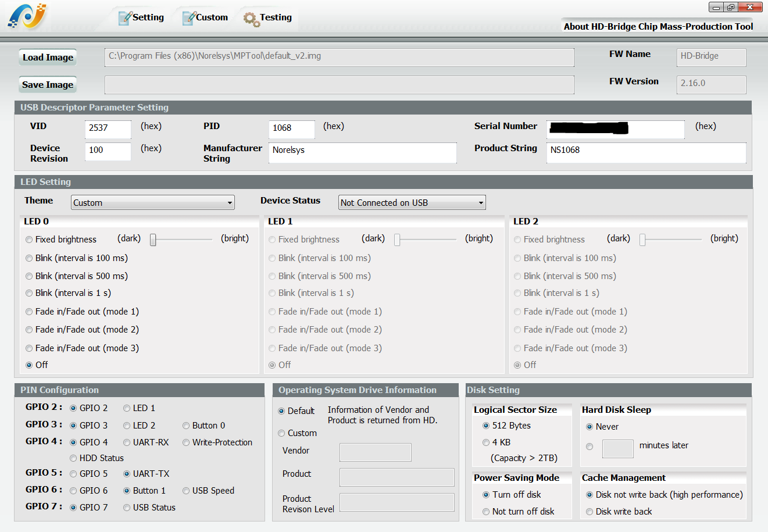Select GPIO 5 radio option

pyautogui.click(x=89, y=474)
